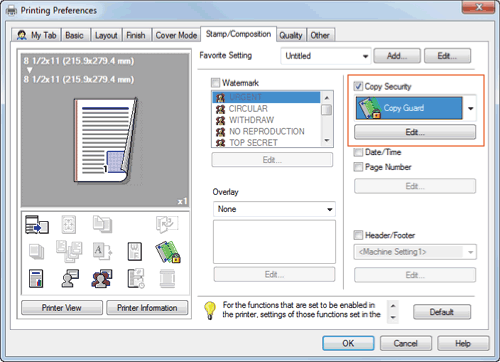Image resolution: width=500 pixels, height=362 pixels.
Task: Click the single grey user with card icon
Action: (70, 278)
